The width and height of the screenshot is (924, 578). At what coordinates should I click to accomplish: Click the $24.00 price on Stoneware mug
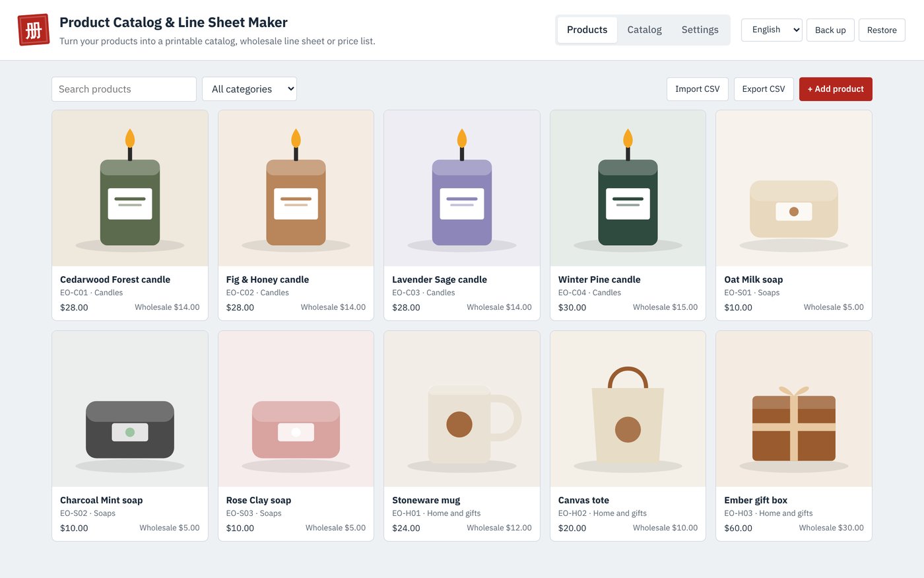(406, 528)
